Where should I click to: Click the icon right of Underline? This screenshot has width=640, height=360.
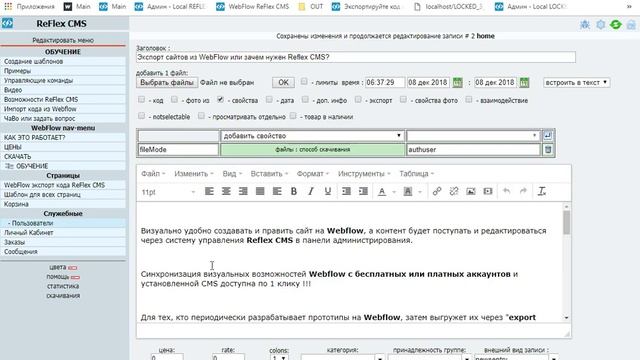coord(346,191)
